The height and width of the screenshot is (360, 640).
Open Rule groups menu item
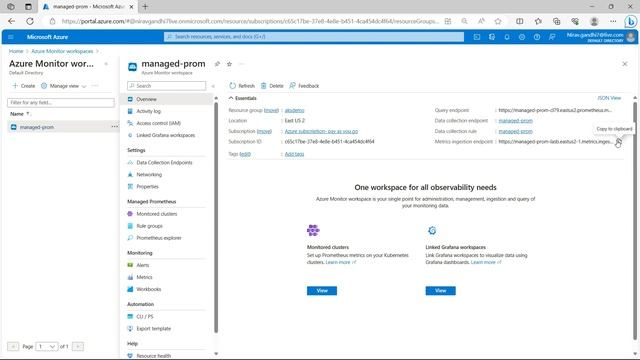pos(149,226)
